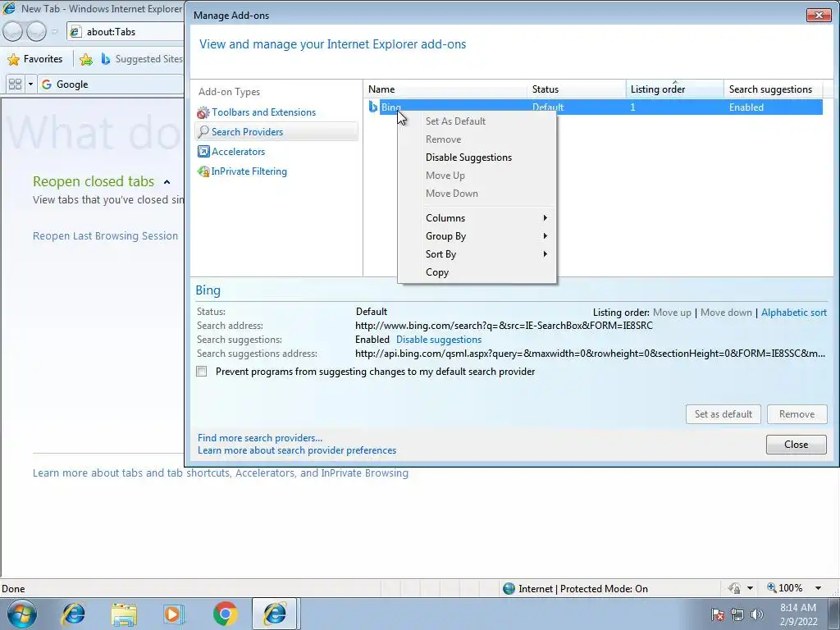This screenshot has width=840, height=630.
Task: Open Windows Explorer folder on taskbar
Action: (x=124, y=614)
